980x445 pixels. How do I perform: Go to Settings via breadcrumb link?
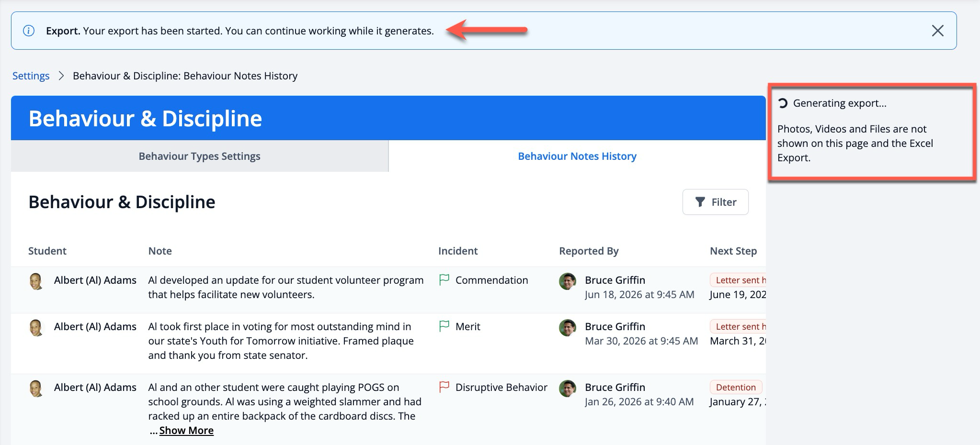point(31,76)
